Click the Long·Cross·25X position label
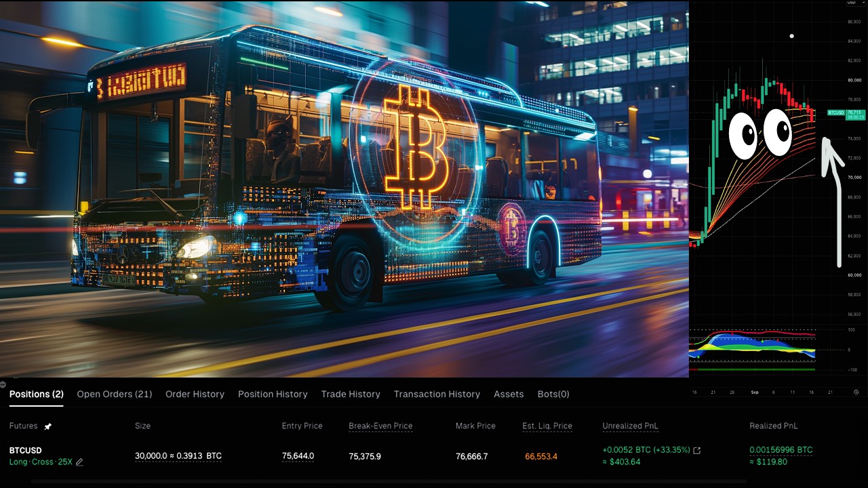The width and height of the screenshot is (868, 488). 41,462
